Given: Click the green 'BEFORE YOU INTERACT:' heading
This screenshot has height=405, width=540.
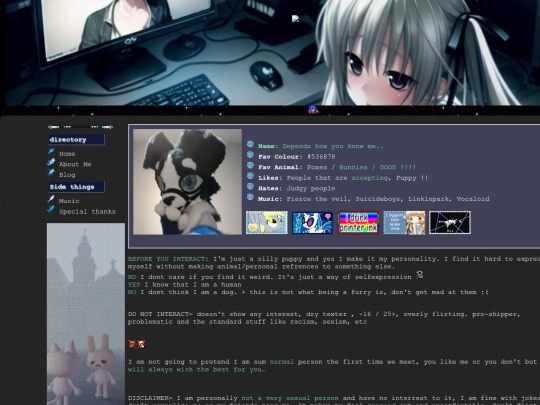Looking at the screenshot, I should (x=168, y=259).
